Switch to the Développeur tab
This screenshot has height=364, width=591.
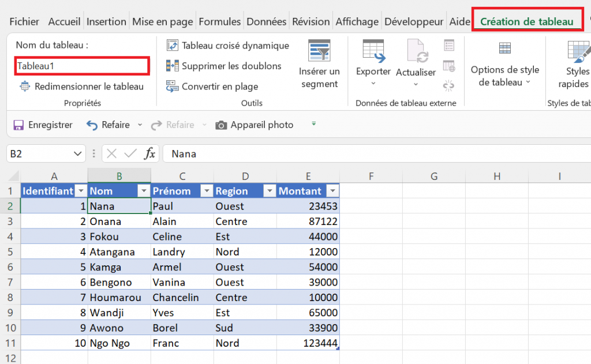[x=413, y=21]
